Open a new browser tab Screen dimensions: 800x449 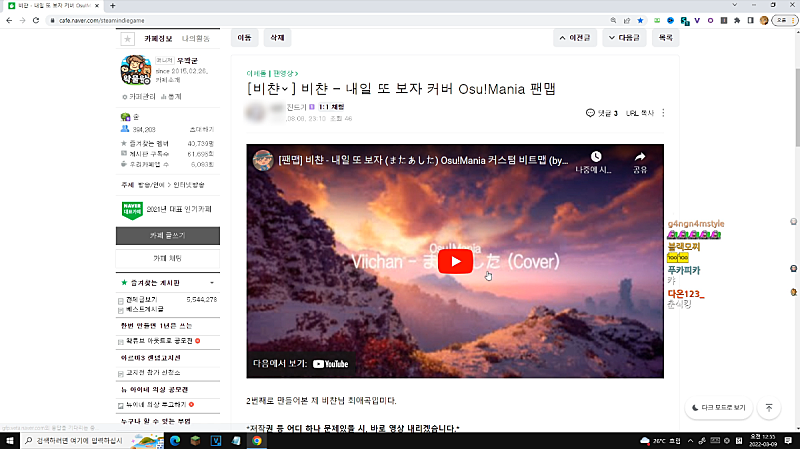point(112,6)
